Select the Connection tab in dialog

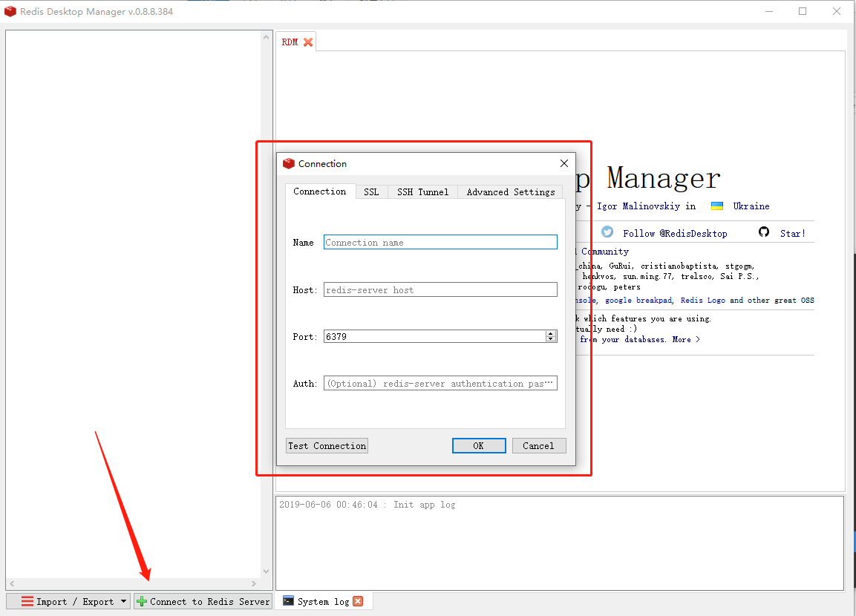(x=320, y=191)
